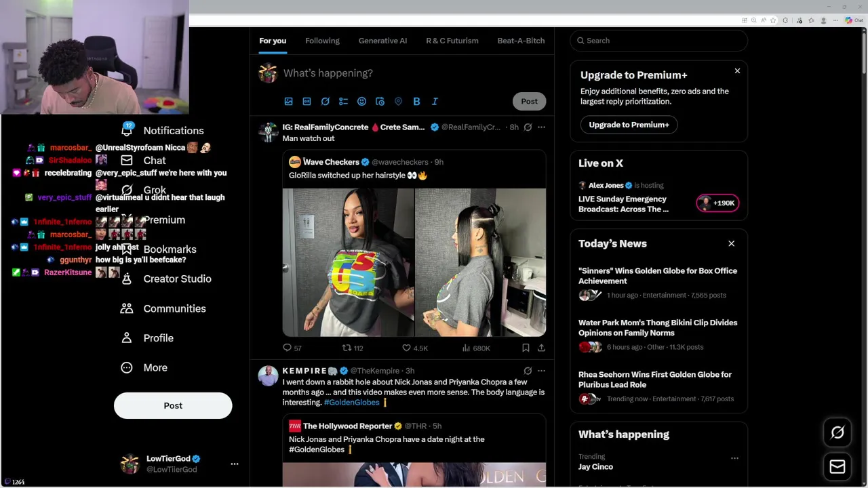868x488 pixels.
Task: Open the Jay Cinco trending topic
Action: point(595,467)
